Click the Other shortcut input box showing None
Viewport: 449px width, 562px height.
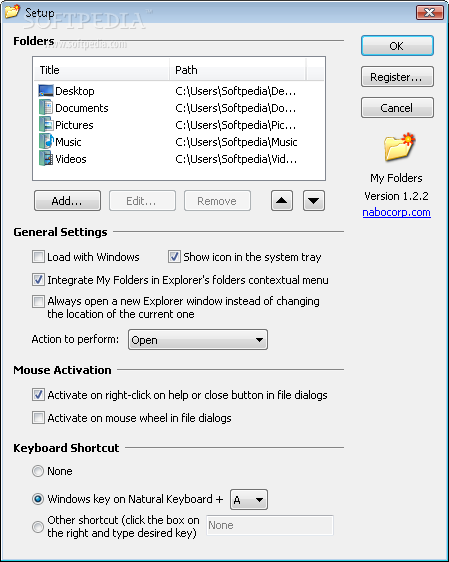click(x=270, y=525)
